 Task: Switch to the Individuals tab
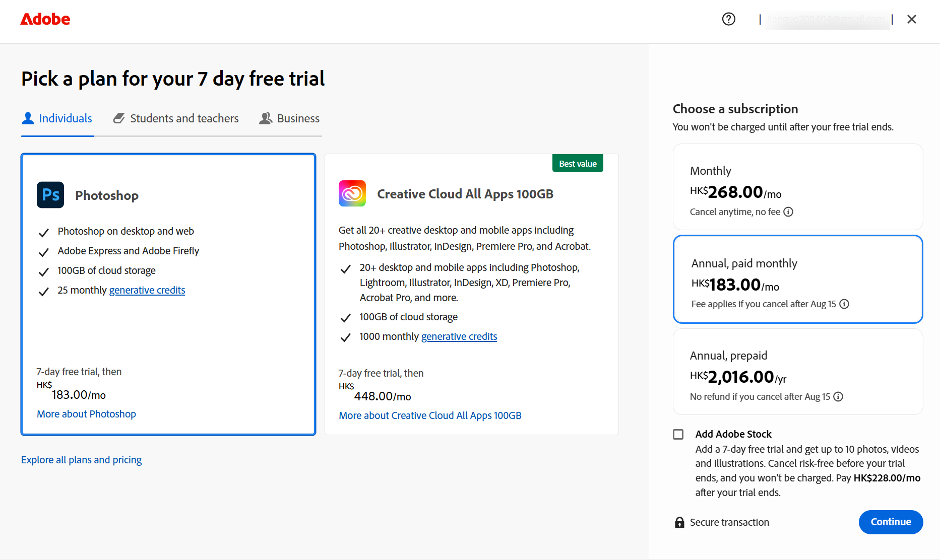click(x=57, y=118)
